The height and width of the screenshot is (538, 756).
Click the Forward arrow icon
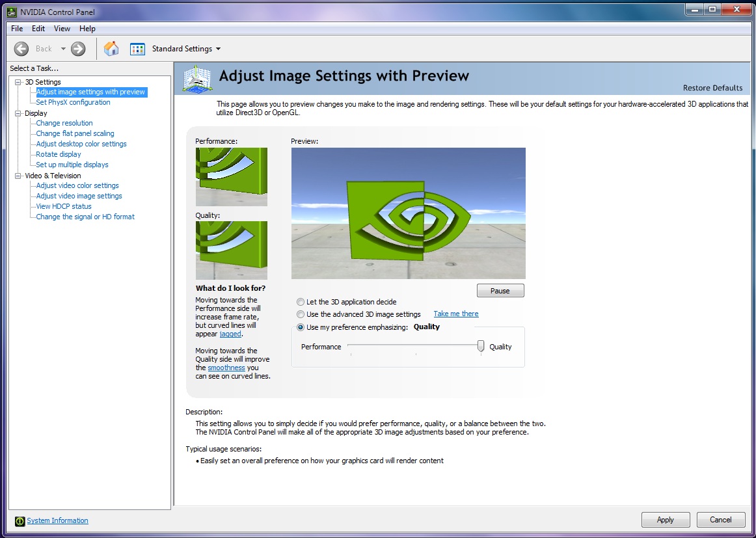(78, 49)
